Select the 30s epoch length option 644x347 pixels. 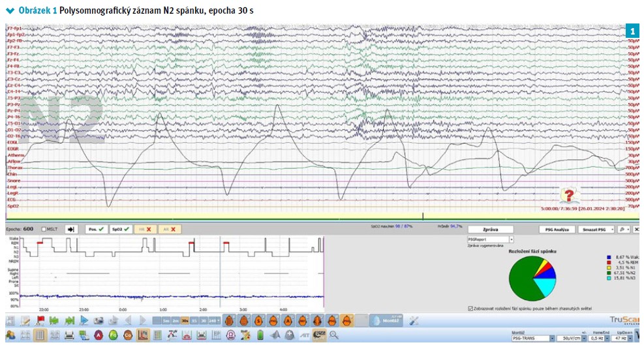point(185,321)
